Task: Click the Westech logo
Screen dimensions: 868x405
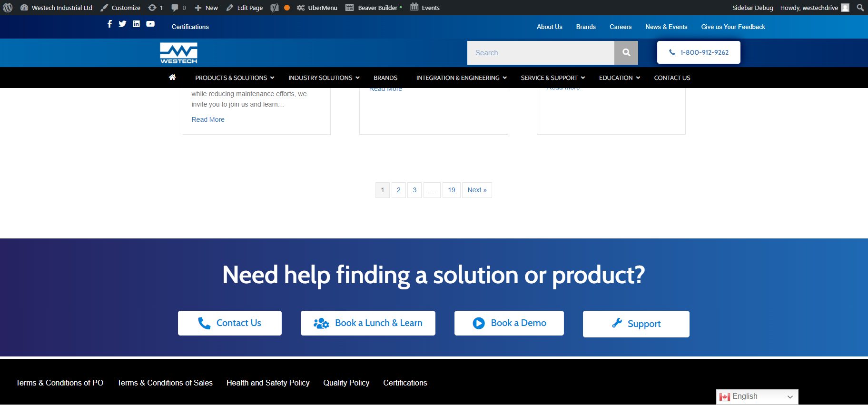Action: (x=178, y=53)
